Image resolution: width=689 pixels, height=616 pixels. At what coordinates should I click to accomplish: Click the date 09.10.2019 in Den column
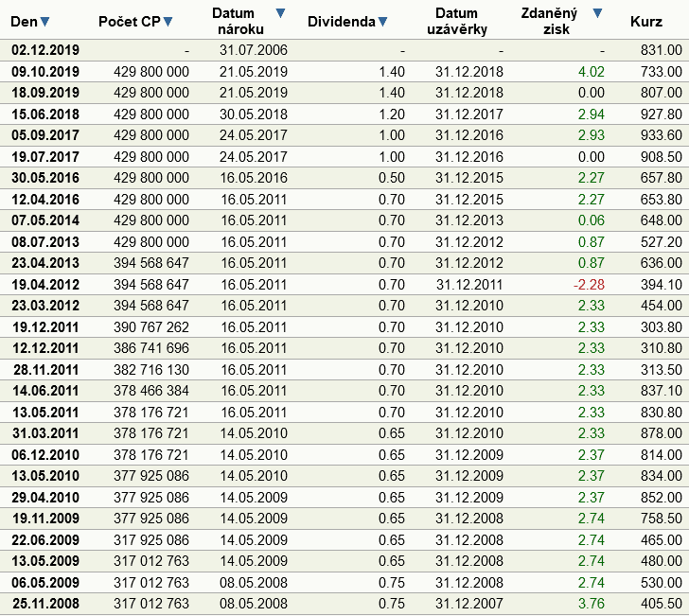44,71
